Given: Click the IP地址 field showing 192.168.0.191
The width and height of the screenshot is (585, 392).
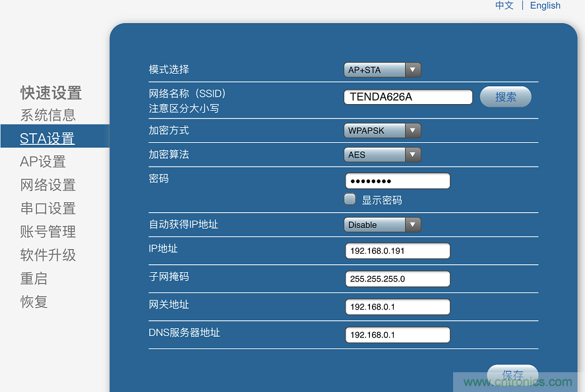Looking at the screenshot, I should tap(397, 251).
